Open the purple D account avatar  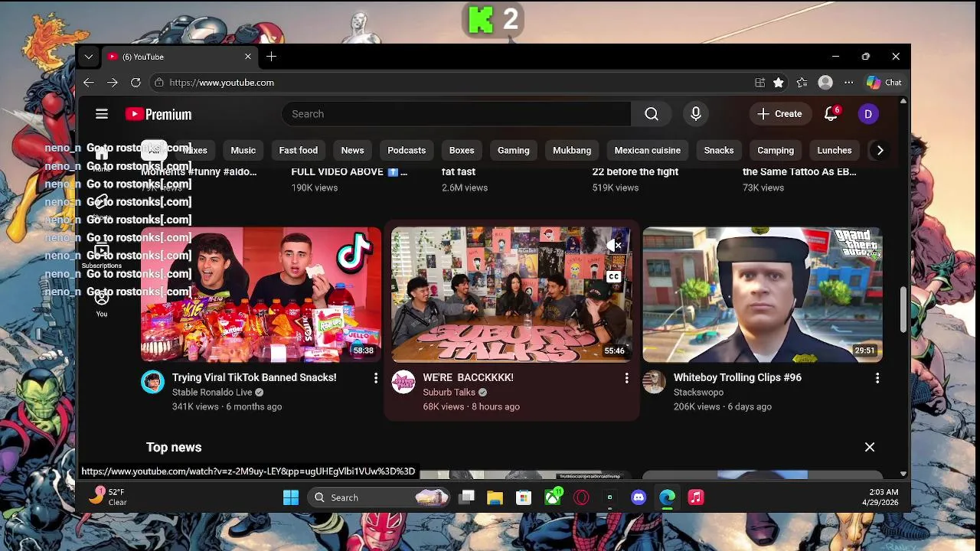868,114
